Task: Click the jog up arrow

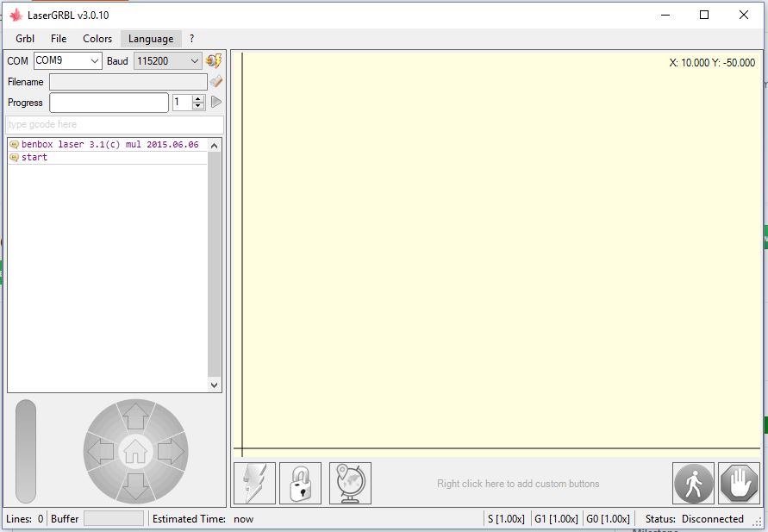Action: (135, 416)
